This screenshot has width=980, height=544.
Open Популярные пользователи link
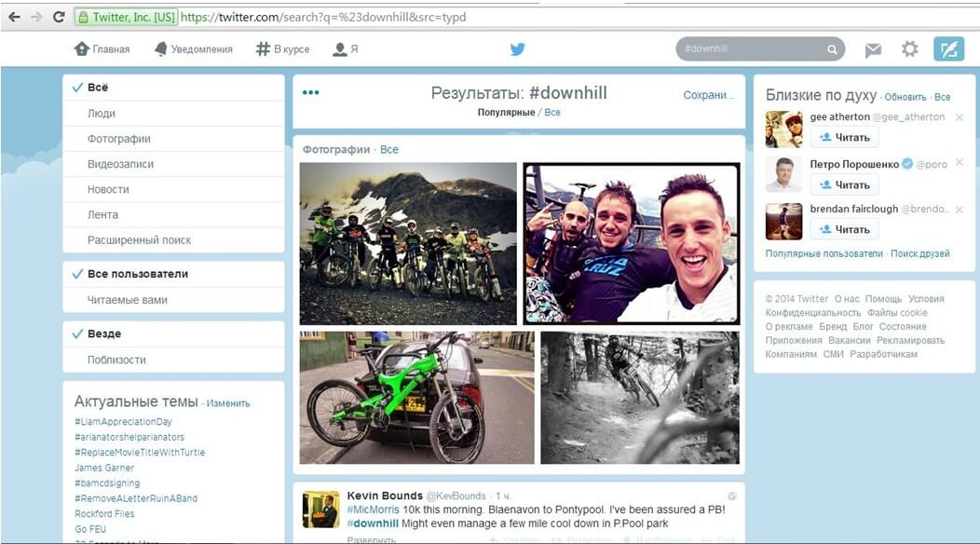(x=824, y=254)
